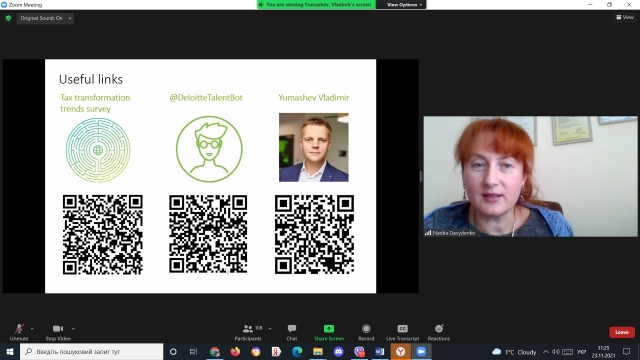Enable Live Transcript captions

pos(402,332)
